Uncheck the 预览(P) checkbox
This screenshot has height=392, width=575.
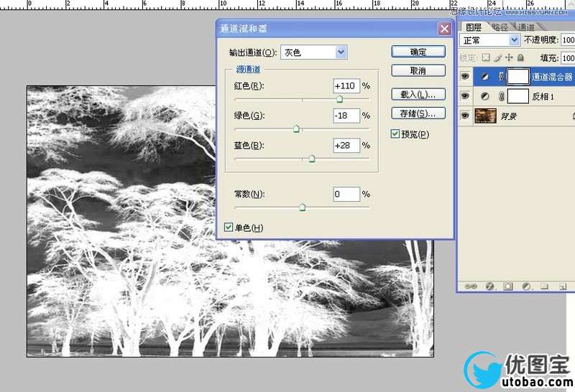click(395, 134)
